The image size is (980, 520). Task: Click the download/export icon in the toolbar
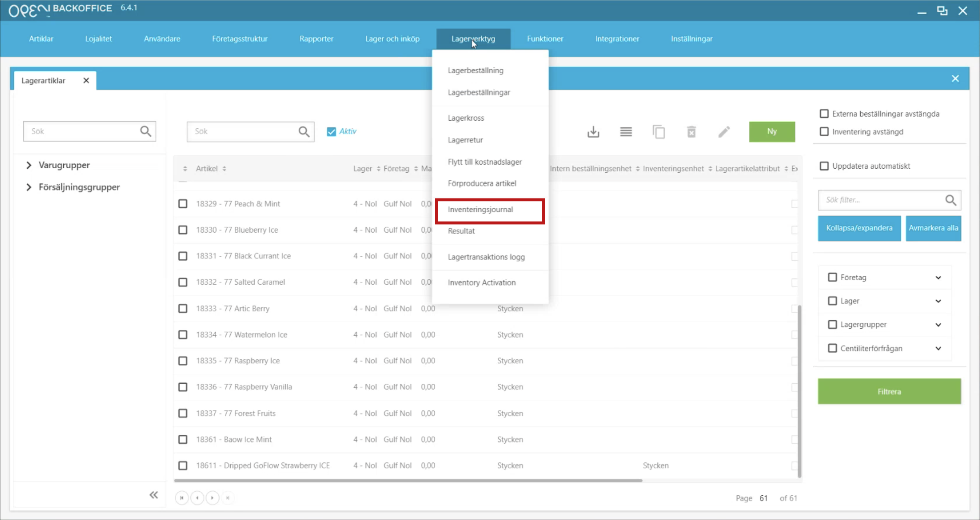tap(593, 132)
